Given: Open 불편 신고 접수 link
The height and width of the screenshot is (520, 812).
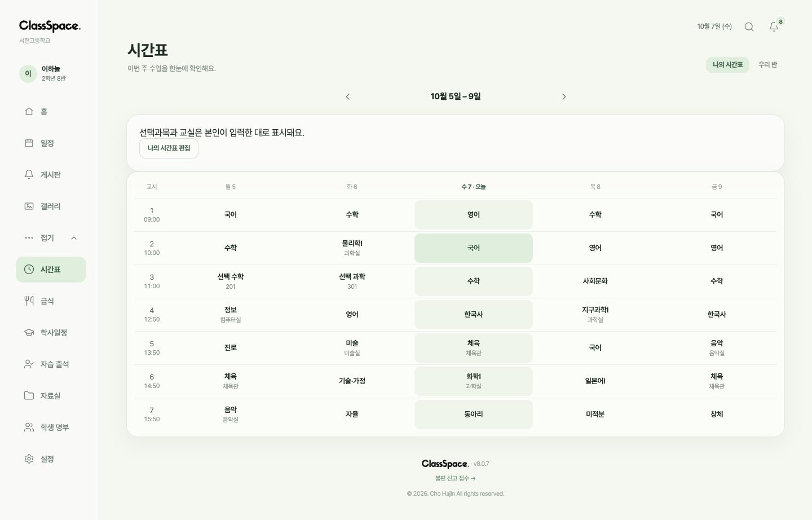Looking at the screenshot, I should (x=455, y=478).
